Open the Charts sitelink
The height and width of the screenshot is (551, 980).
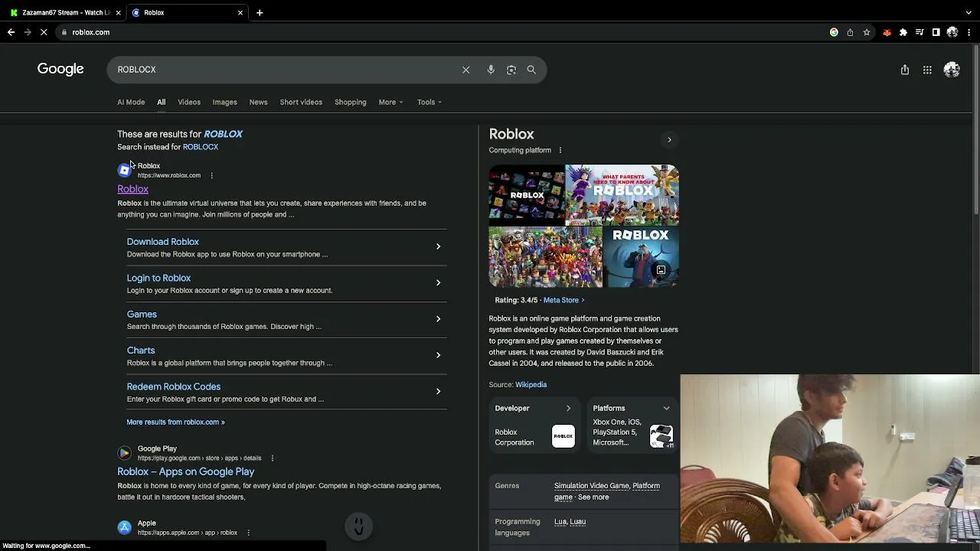(141, 350)
